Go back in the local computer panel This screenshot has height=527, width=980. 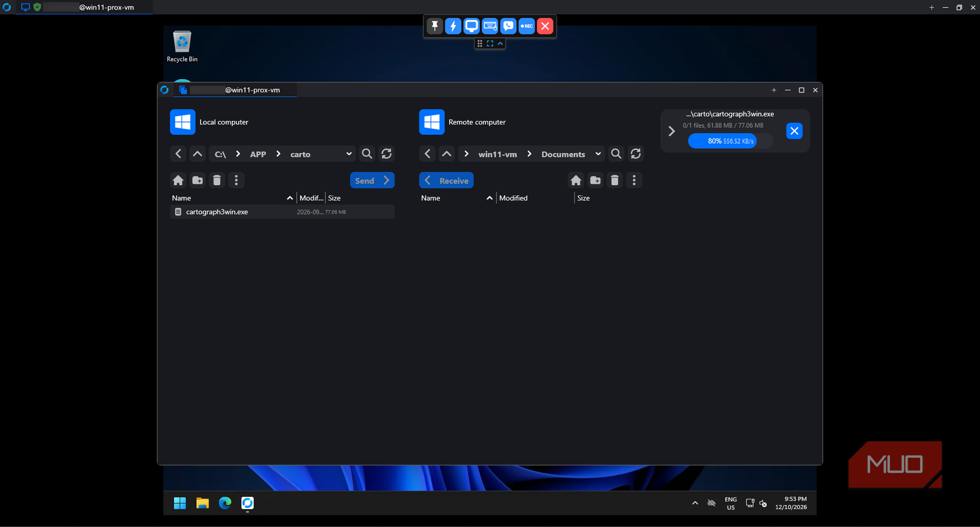click(178, 154)
